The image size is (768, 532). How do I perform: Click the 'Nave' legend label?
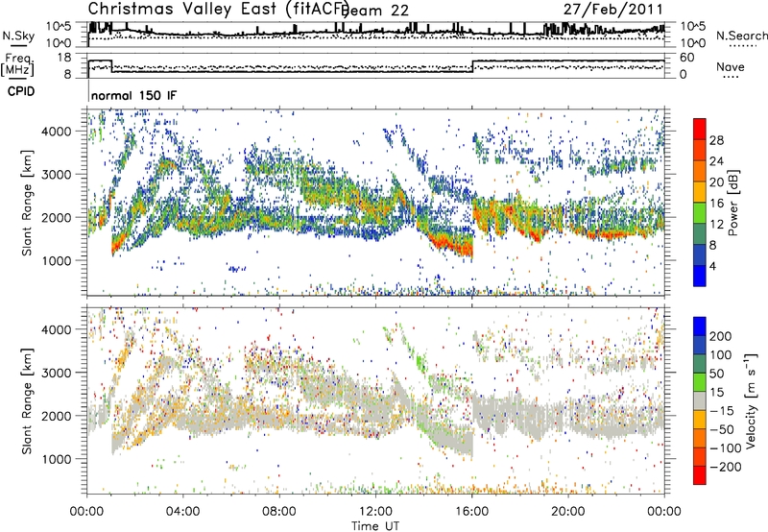pos(731,67)
